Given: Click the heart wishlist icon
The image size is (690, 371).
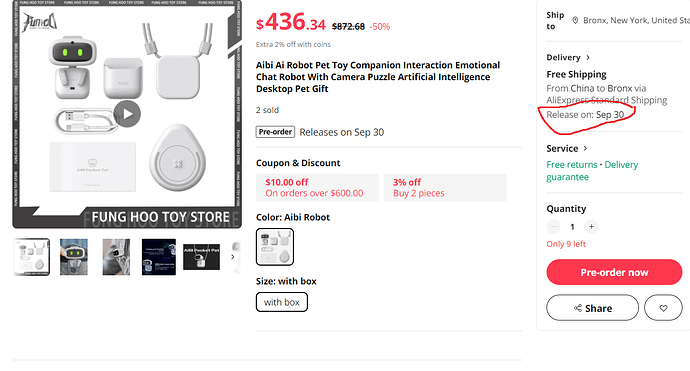Looking at the screenshot, I should pos(663,308).
